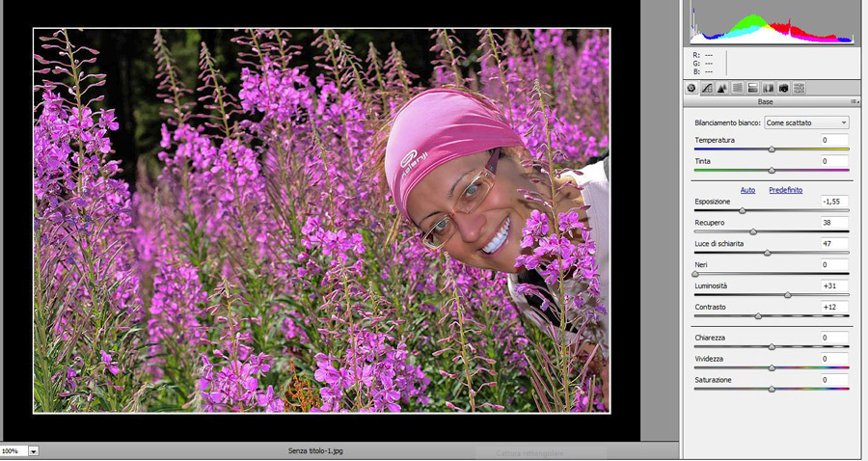Click the Temperatura slider handle
The image size is (868, 461).
coord(772,149)
